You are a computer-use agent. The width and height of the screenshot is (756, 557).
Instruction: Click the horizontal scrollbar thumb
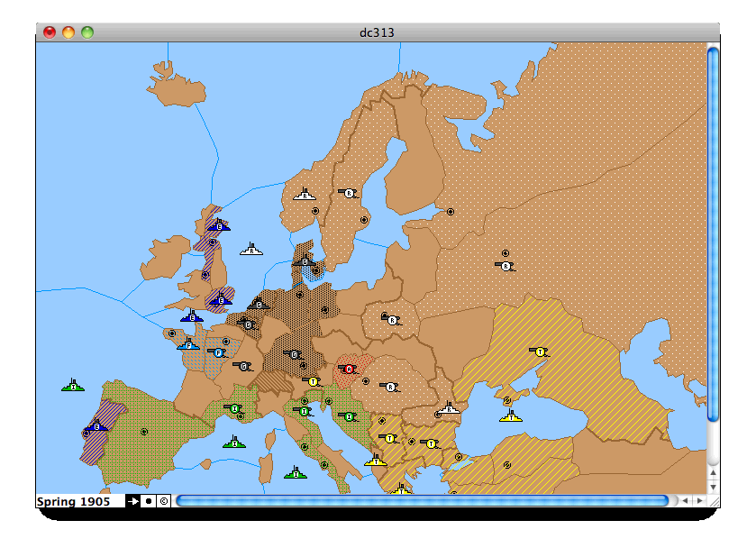click(x=423, y=501)
